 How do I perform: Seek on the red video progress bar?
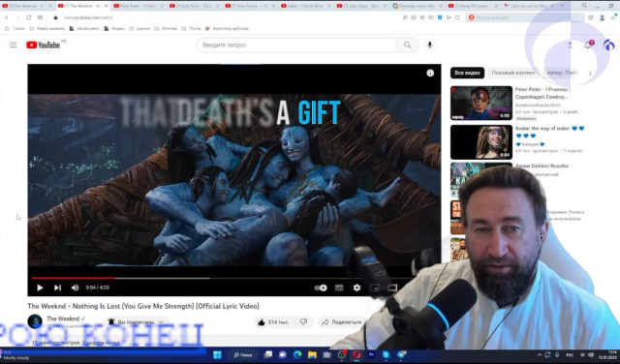tap(74, 278)
